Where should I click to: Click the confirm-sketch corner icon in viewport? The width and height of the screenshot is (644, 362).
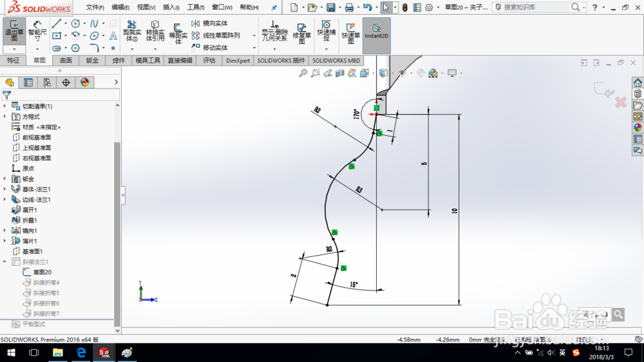tap(604, 90)
